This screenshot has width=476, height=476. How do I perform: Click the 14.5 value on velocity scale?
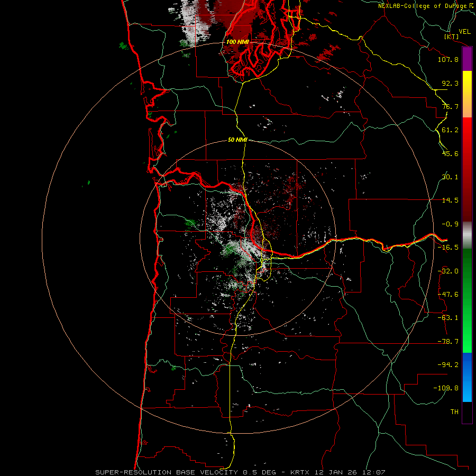(x=450, y=200)
